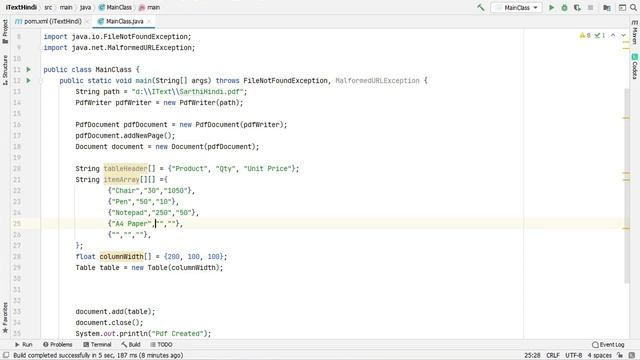Click the 25:28 line column indicator
The image size is (640, 360).
(532, 356)
